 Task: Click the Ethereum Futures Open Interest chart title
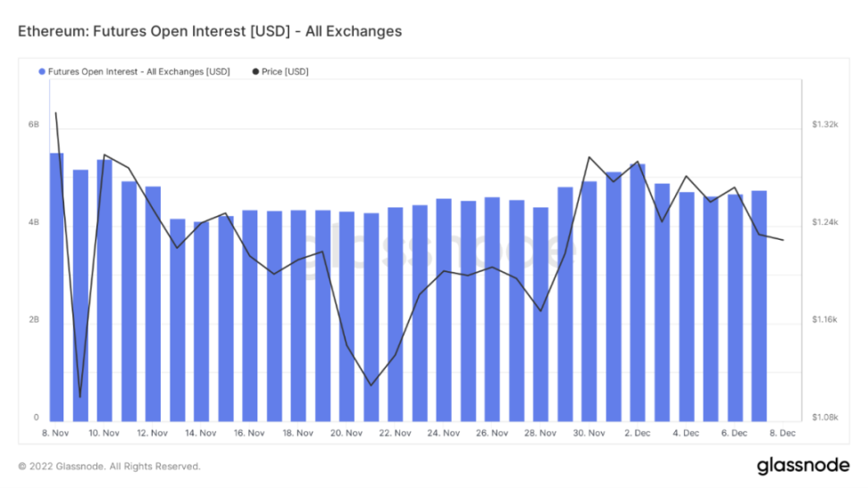pos(210,31)
